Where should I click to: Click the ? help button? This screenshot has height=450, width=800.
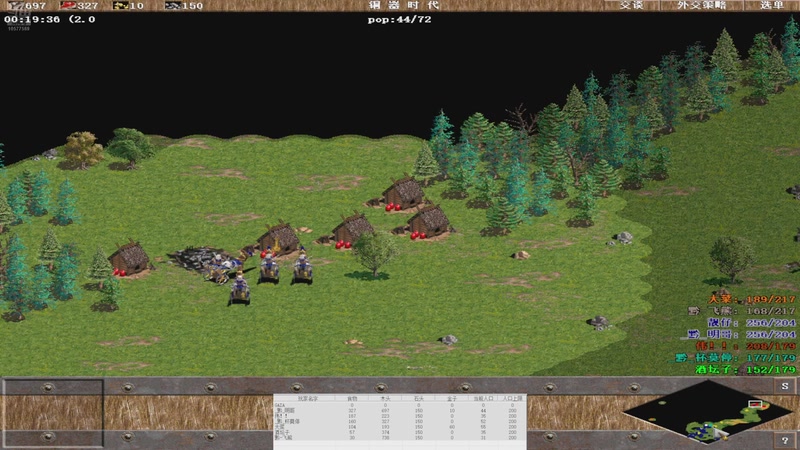785,440
